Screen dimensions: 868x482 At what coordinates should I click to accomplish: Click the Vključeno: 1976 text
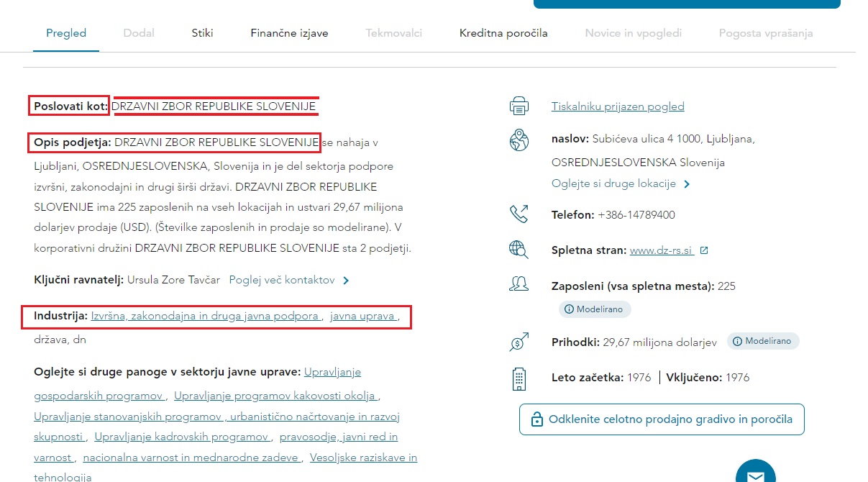[x=708, y=377]
